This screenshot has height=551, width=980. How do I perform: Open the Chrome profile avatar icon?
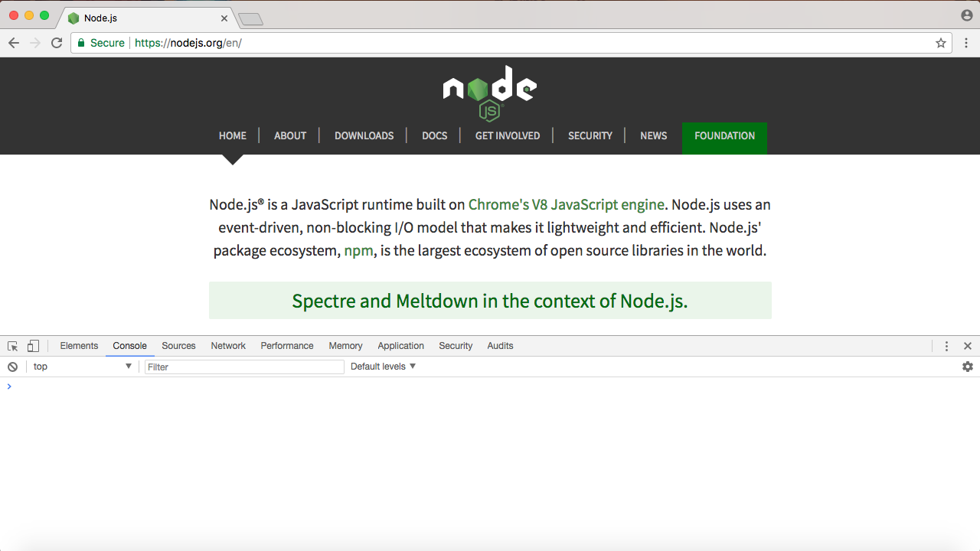click(x=967, y=15)
